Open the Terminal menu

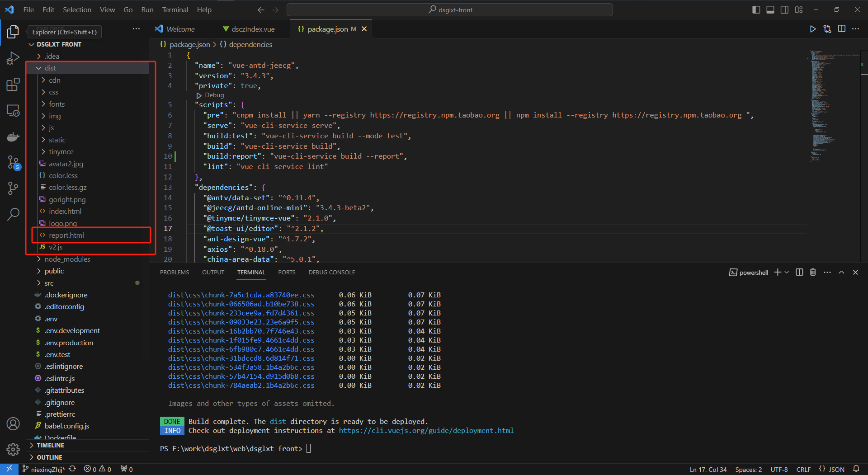point(175,10)
